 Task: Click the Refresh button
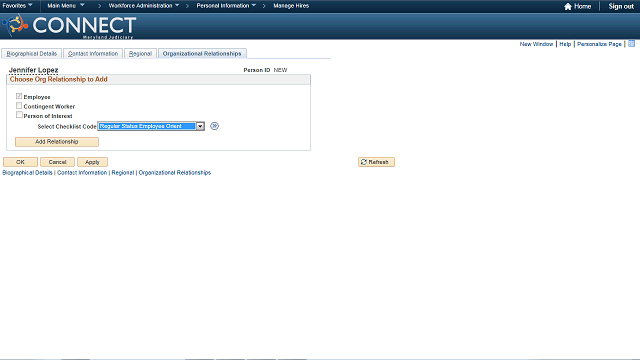pyautogui.click(x=376, y=162)
